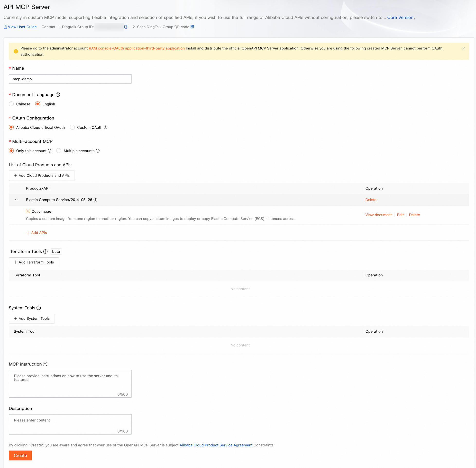Focus the Name input field
Screen dimensions: 476x468
(x=70, y=79)
